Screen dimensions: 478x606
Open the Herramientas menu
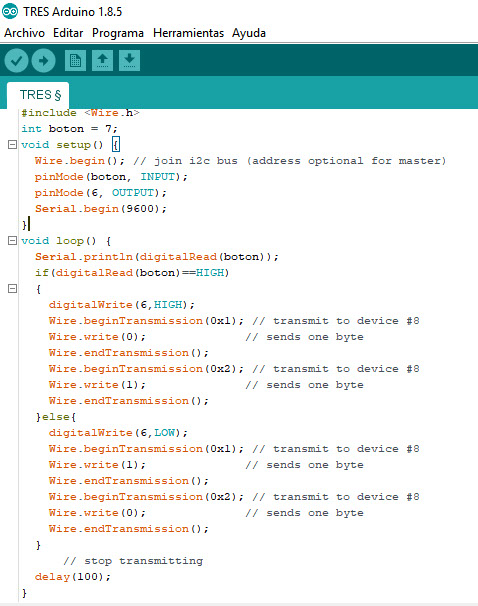(189, 33)
